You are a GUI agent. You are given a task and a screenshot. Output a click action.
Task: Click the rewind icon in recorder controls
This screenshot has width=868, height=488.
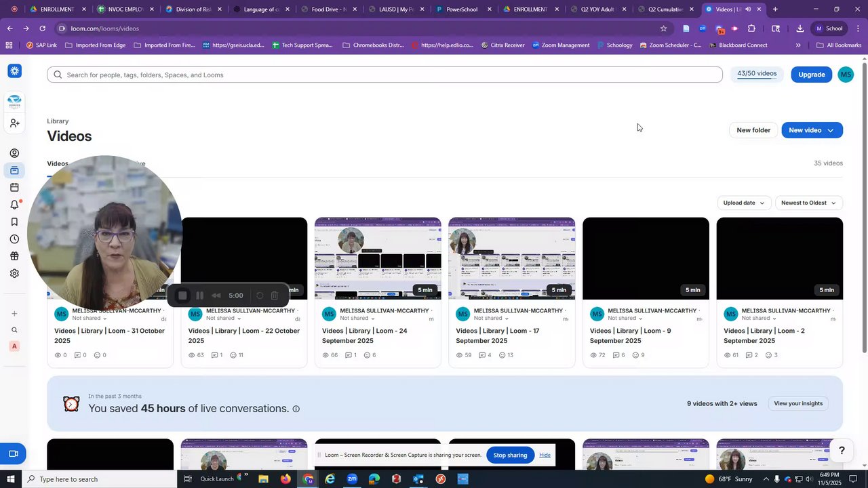[216, 296]
